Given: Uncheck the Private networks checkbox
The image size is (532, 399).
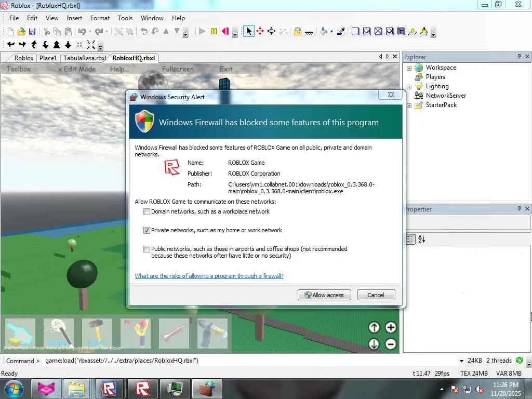Looking at the screenshot, I should [147, 230].
